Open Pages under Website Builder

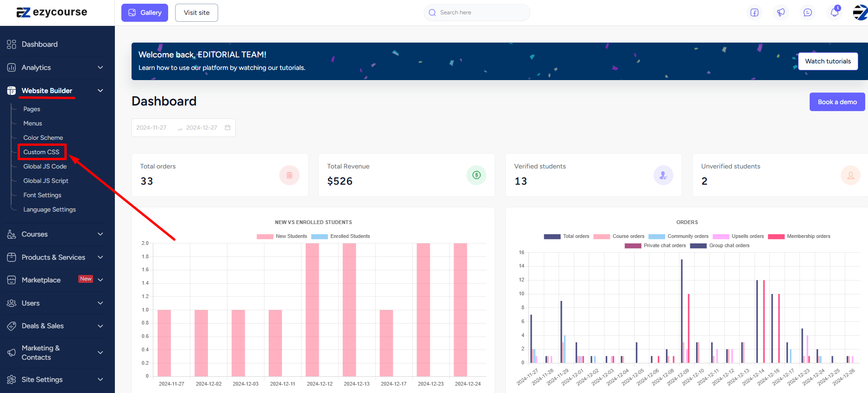(32, 109)
